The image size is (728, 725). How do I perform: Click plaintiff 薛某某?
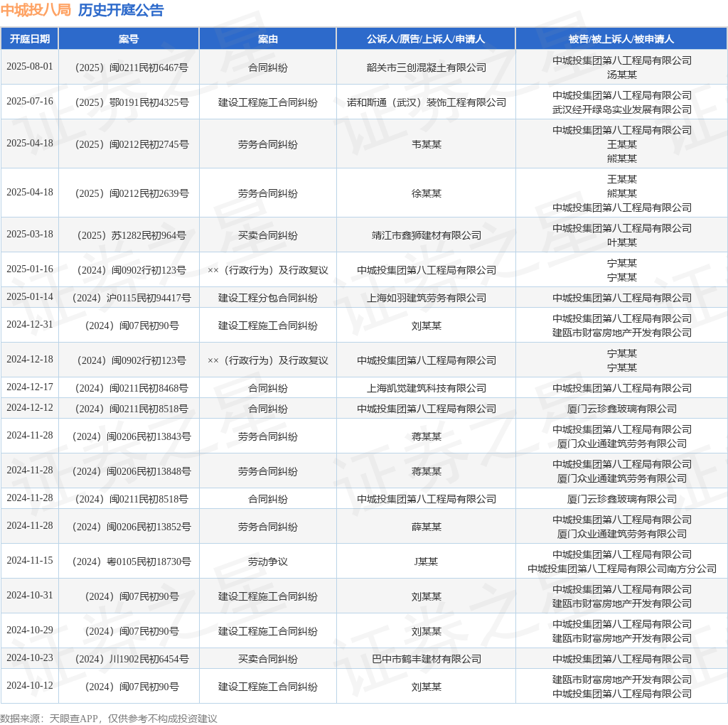coord(427,527)
